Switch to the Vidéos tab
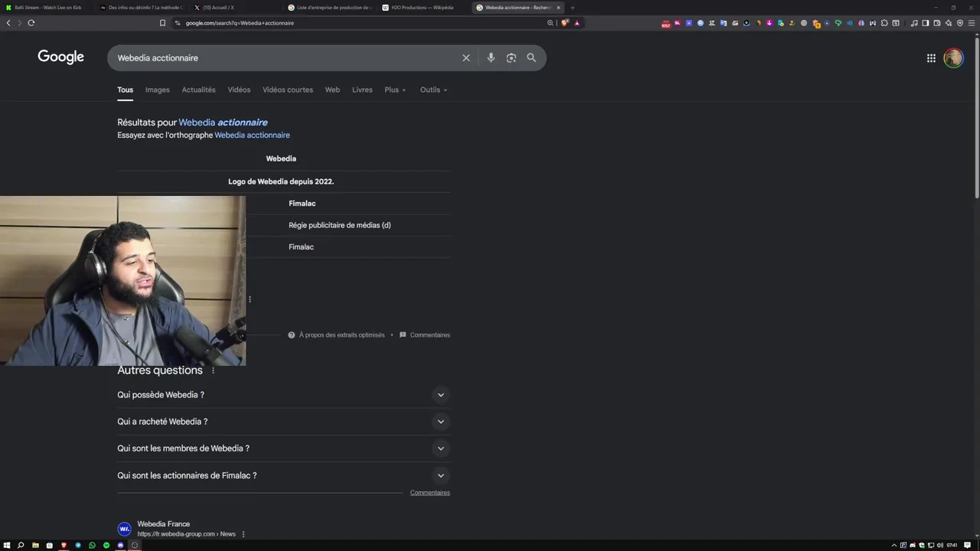Screen dimensions: 980x551 click(x=239, y=90)
